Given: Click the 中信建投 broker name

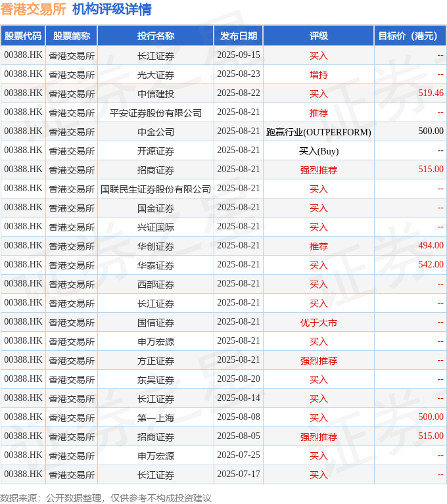Looking at the screenshot, I should 156,94.
